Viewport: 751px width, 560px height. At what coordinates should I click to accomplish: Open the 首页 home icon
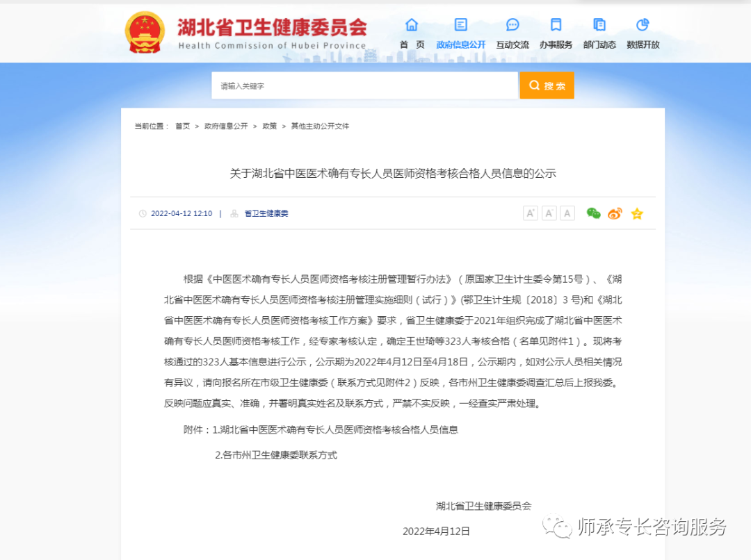tap(412, 24)
